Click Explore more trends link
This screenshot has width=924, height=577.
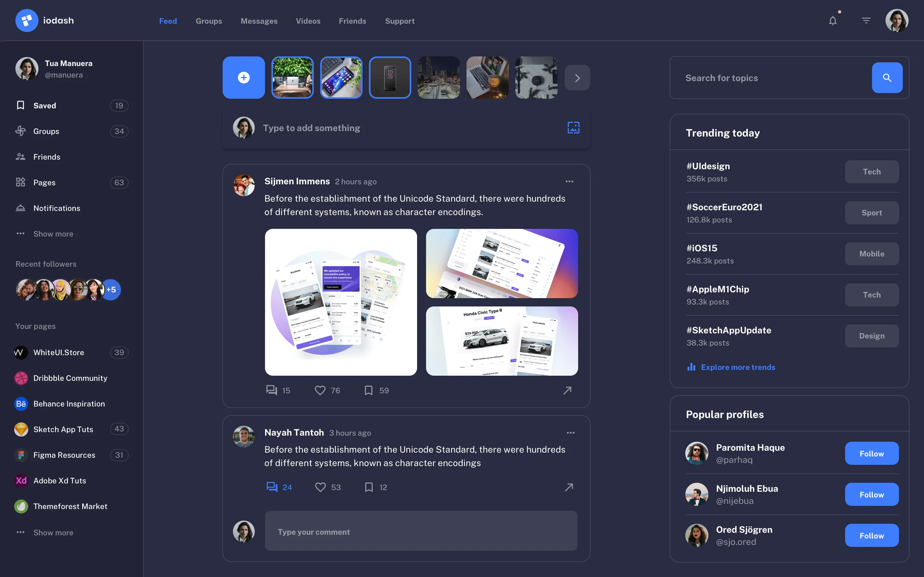[x=738, y=367]
